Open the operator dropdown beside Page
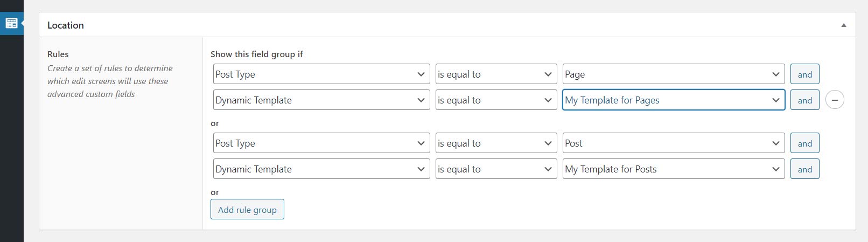The image size is (868, 242). pyautogui.click(x=496, y=74)
